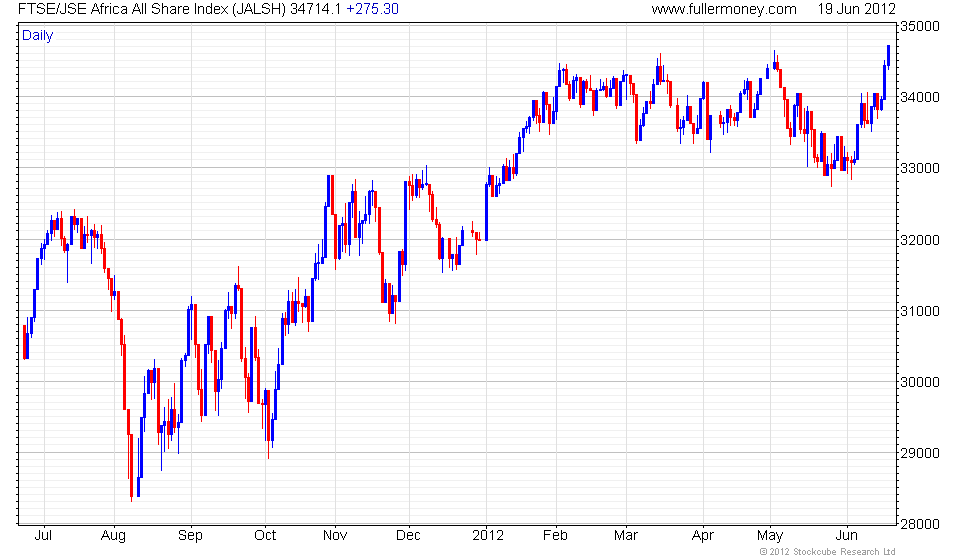Click the Daily interval label
Screen dimensions: 980x560
[x=38, y=36]
